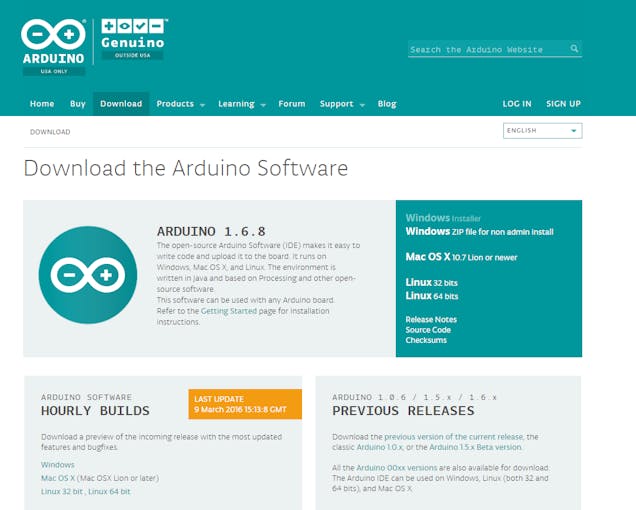Click the HOURLY BUILDS heading

click(95, 411)
